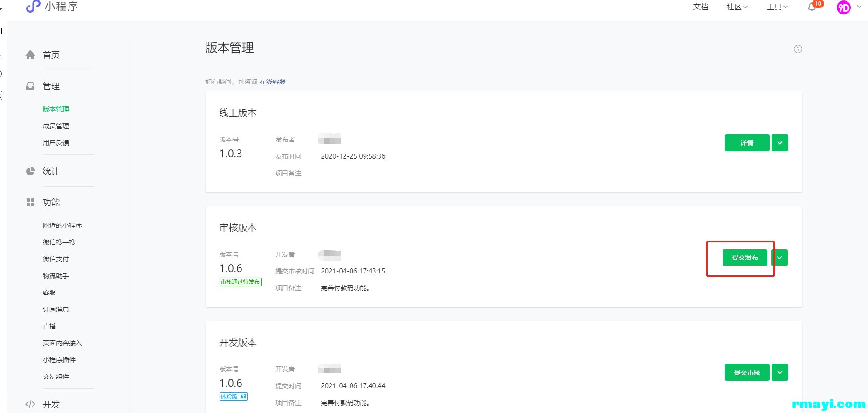The height and width of the screenshot is (413, 868).
Task: Open the 社区 dropdown menu
Action: [737, 7]
